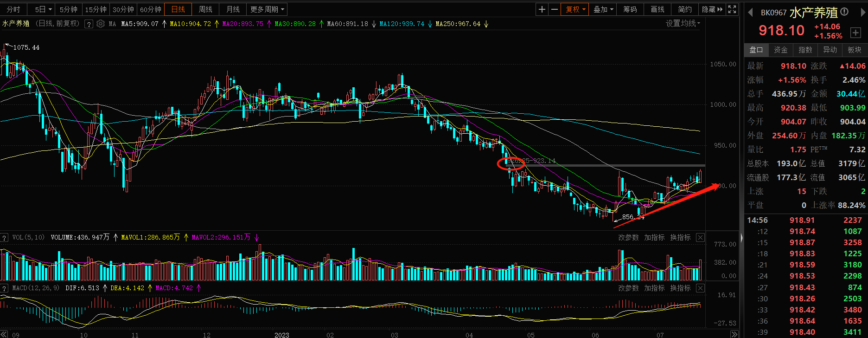The height and width of the screenshot is (338, 868).
Task: Close the VOL indicator panel
Action: (700, 238)
